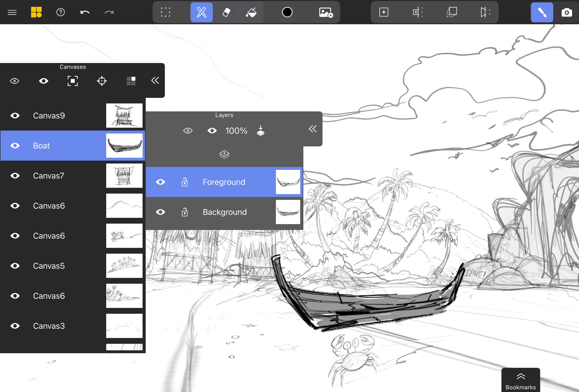
Task: Redo the last undone action
Action: tap(109, 12)
